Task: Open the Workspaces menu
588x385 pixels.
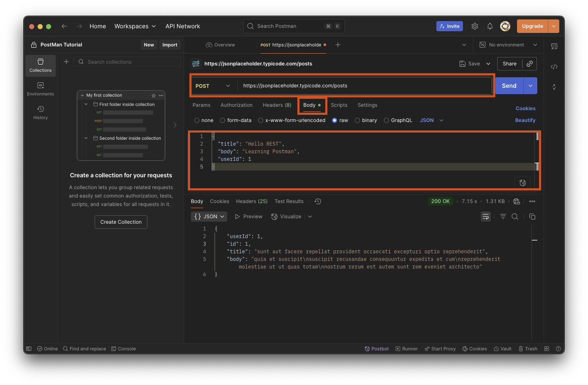Action: coord(135,26)
